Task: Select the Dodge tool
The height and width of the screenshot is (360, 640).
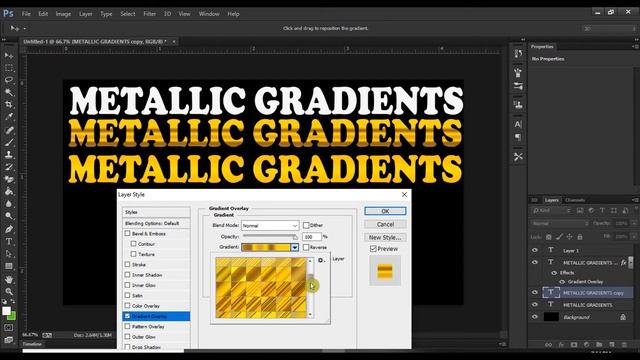Action: point(9,216)
